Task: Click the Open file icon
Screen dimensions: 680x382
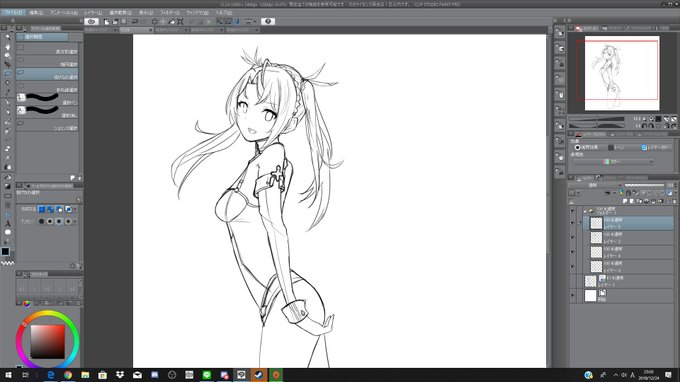Action: pos(115,22)
